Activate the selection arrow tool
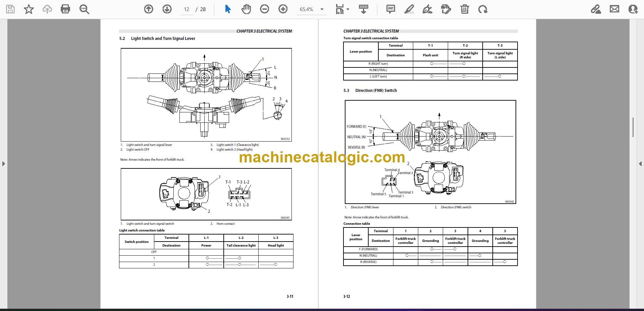This screenshot has width=644, height=311. tap(228, 9)
